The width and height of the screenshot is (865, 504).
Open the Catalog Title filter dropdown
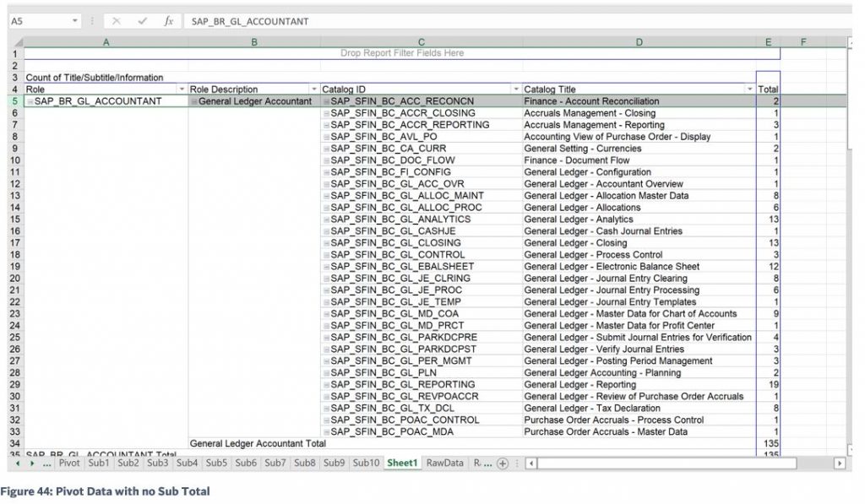pyautogui.click(x=750, y=89)
